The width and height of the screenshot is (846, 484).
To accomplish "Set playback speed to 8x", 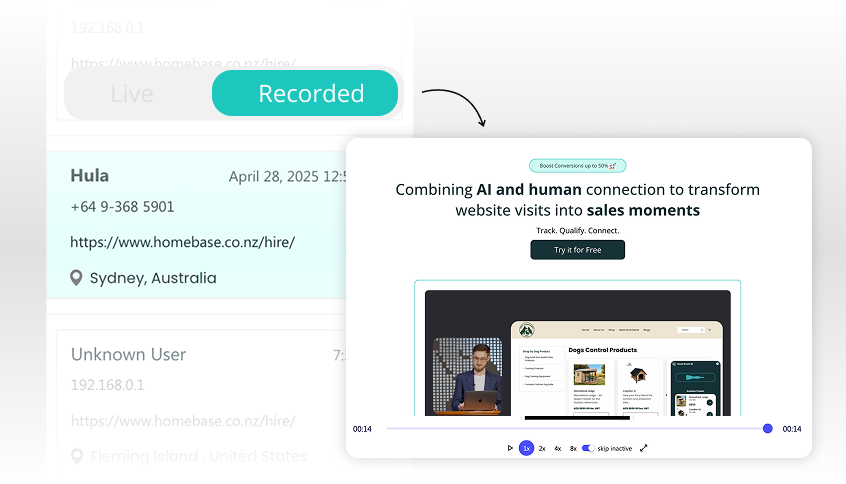I will [573, 448].
